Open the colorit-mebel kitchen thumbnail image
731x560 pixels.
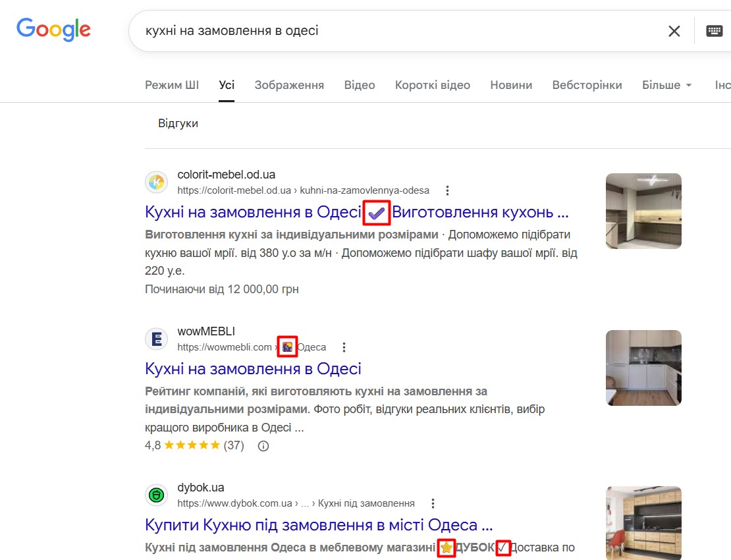[x=643, y=211]
